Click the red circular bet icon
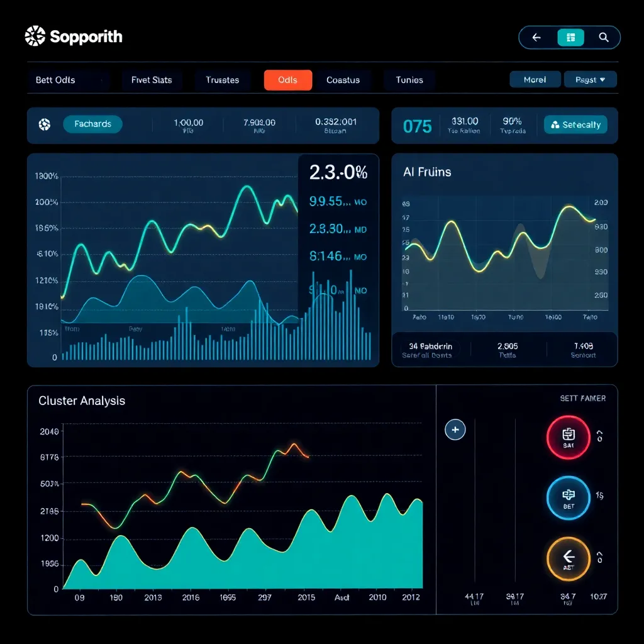The width and height of the screenshot is (644, 644). [x=568, y=437]
